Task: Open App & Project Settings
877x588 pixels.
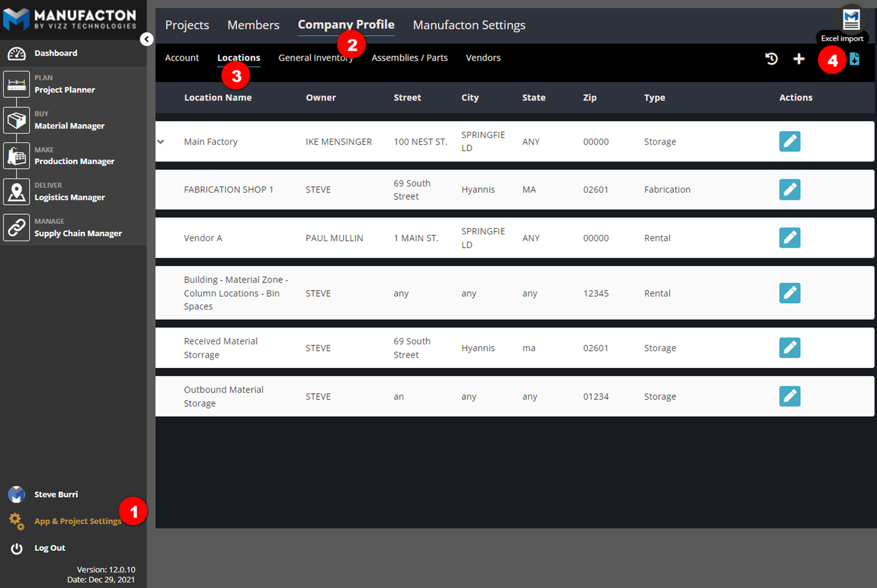Action: [77, 521]
